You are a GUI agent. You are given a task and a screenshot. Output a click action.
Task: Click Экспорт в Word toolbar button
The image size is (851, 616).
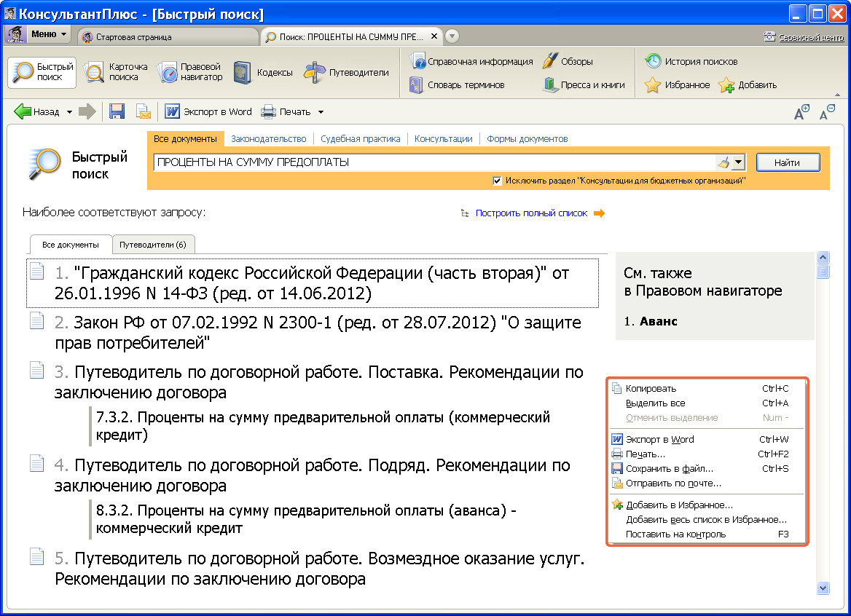pos(208,111)
